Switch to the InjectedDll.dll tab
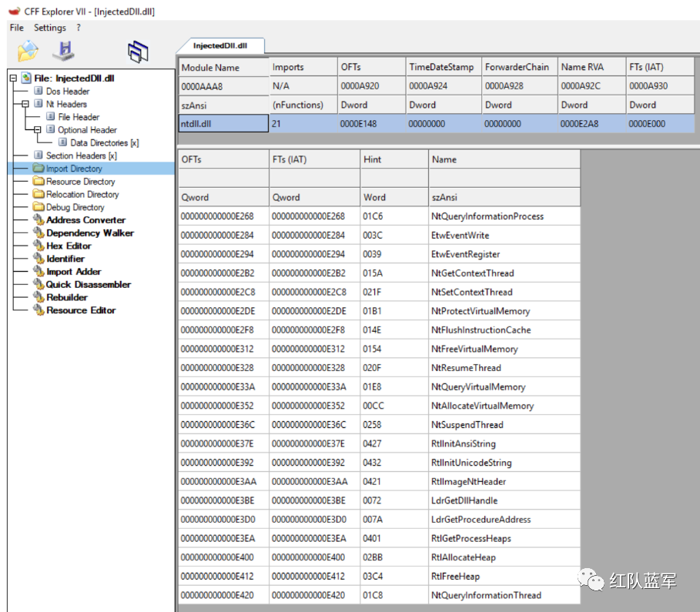 point(220,45)
